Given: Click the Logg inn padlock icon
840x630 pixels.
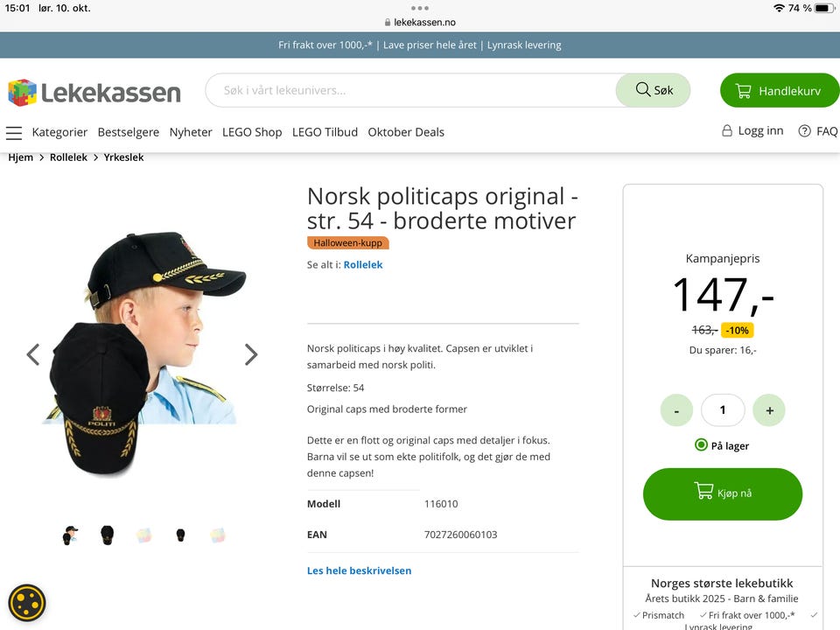Looking at the screenshot, I should 727,130.
